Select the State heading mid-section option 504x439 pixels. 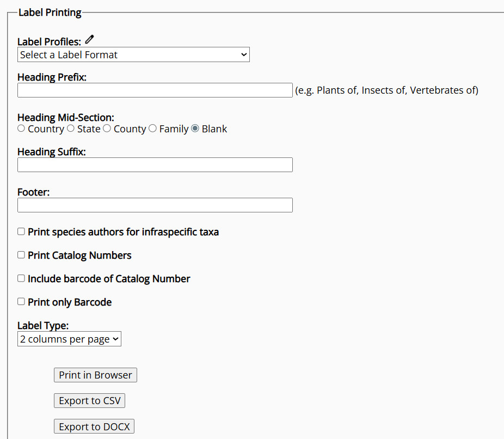(x=71, y=129)
